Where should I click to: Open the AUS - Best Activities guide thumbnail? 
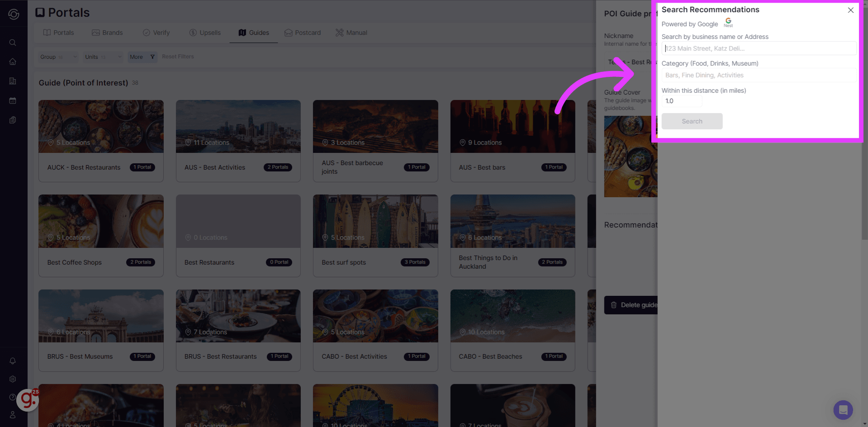tap(238, 126)
